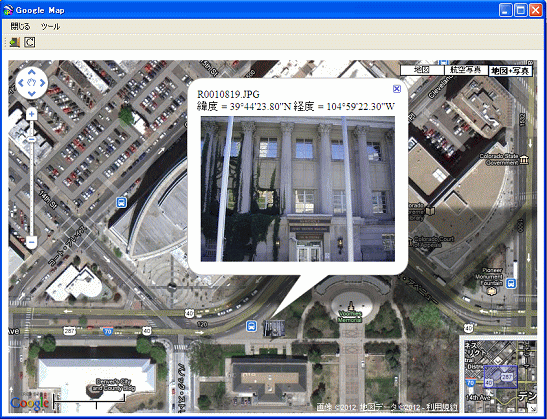Click the Interstate 70 shield on map

coord(108,330)
